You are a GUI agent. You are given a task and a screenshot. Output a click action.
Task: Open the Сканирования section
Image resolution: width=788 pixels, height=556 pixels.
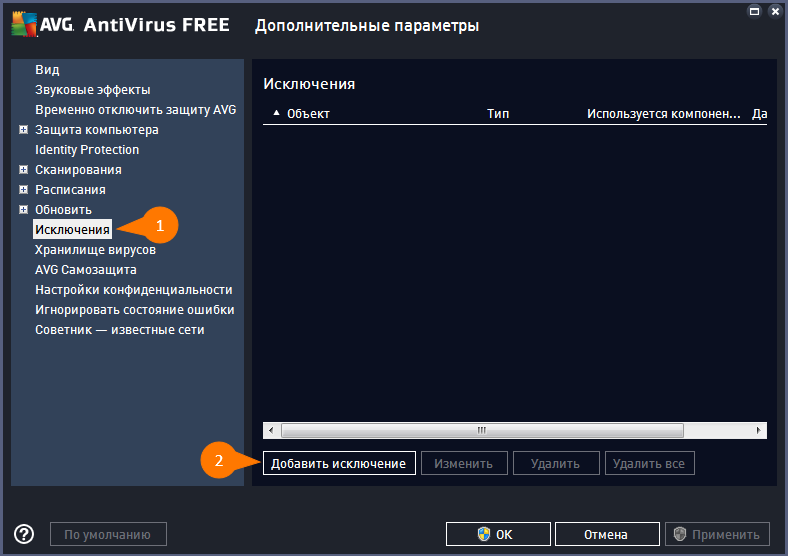click(78, 170)
